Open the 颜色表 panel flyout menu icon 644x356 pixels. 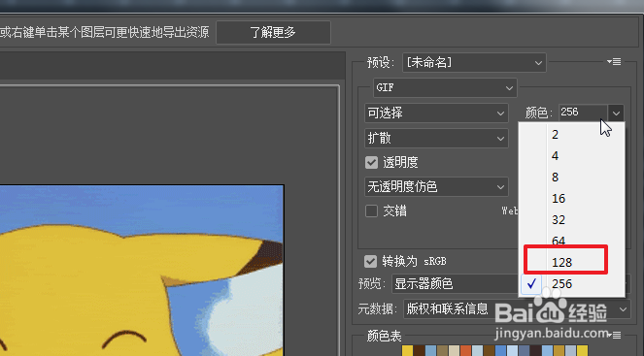point(614,335)
